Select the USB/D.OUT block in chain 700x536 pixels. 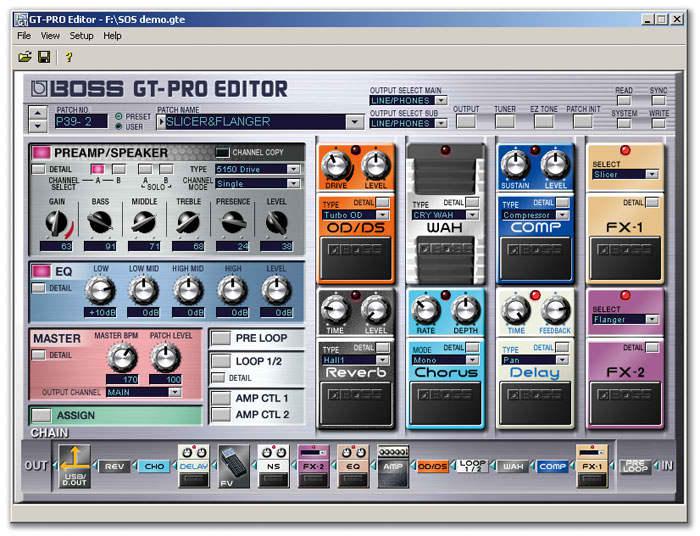pyautogui.click(x=74, y=466)
